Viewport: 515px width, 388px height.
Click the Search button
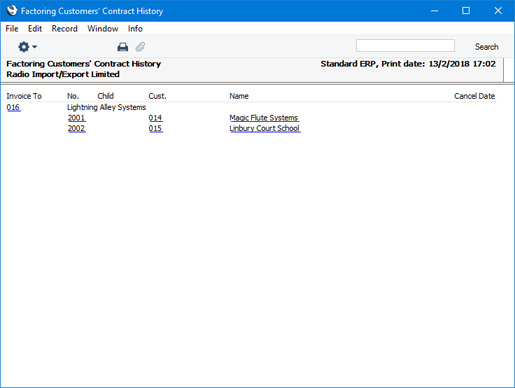point(486,47)
